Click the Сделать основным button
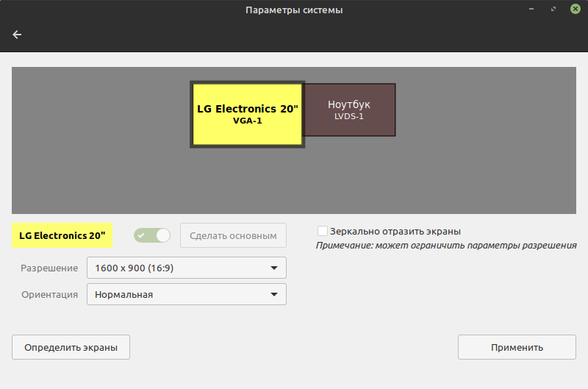This screenshot has width=588, height=389. 233,235
